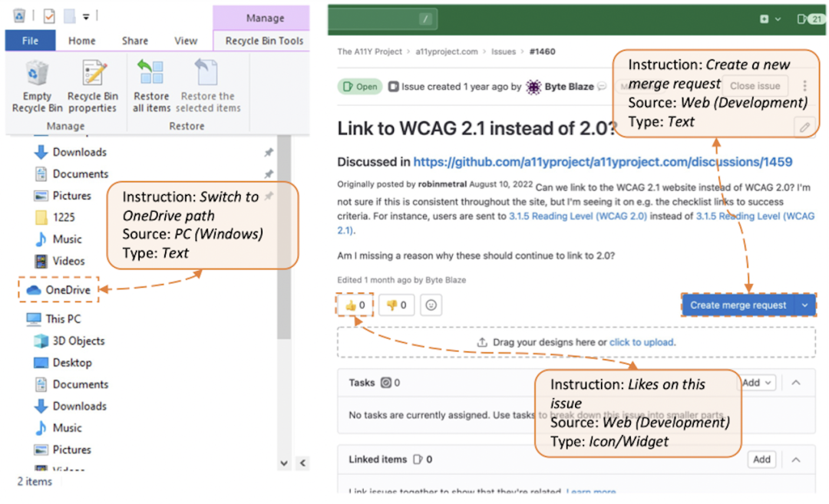Click the Manage contextual tab header

click(x=265, y=18)
